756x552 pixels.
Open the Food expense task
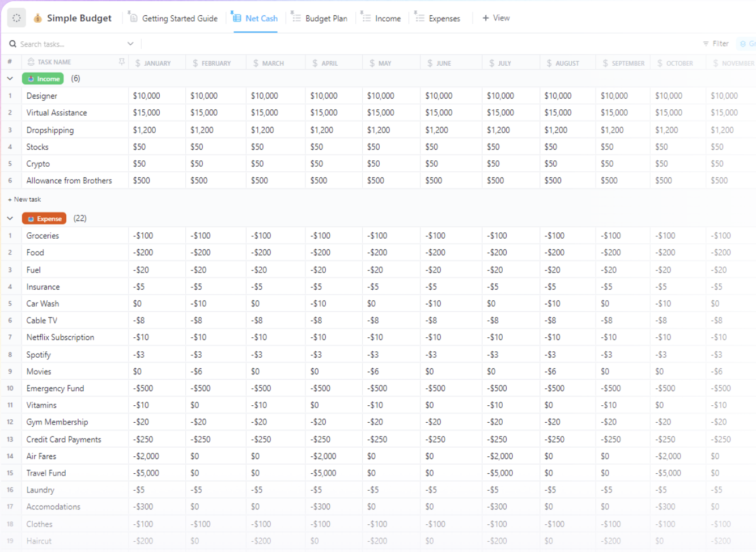tap(35, 253)
